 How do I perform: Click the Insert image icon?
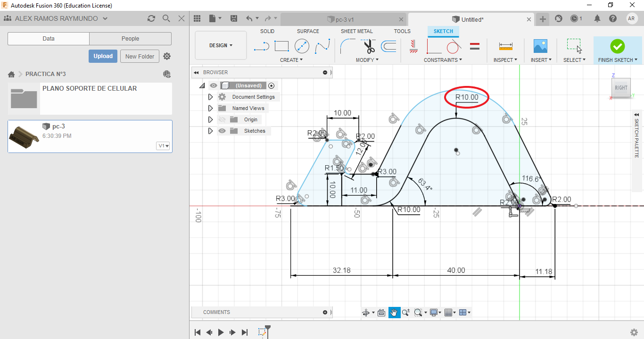point(540,46)
